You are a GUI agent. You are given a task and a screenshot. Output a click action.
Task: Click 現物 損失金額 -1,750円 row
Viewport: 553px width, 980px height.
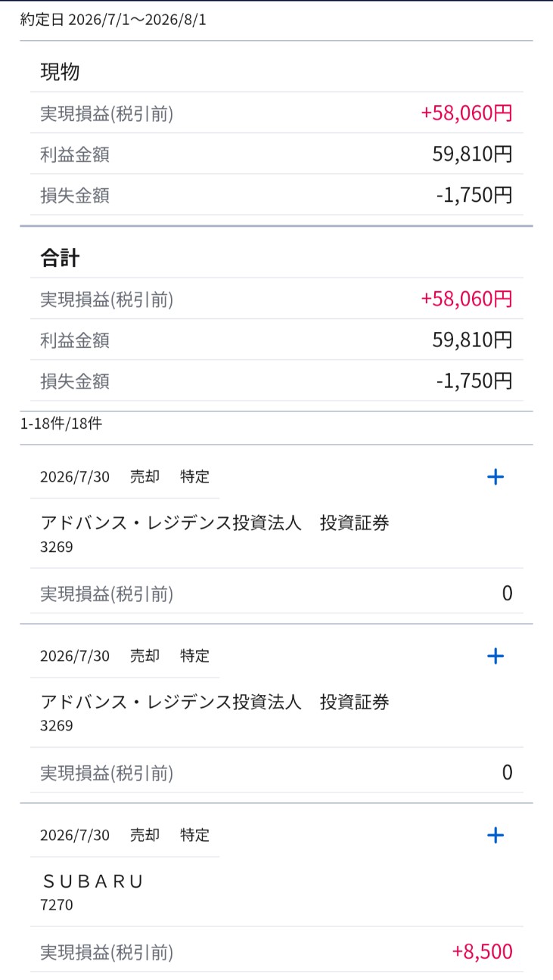276,195
